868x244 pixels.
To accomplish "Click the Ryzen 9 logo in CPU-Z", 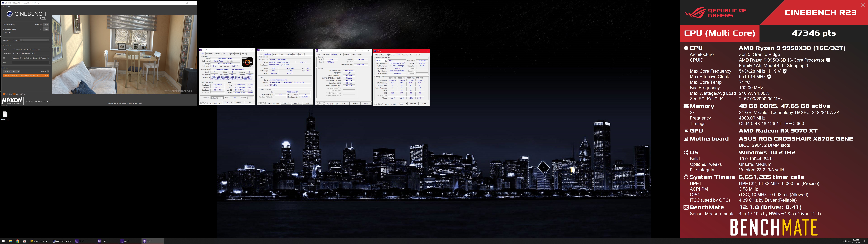I will point(247,62).
